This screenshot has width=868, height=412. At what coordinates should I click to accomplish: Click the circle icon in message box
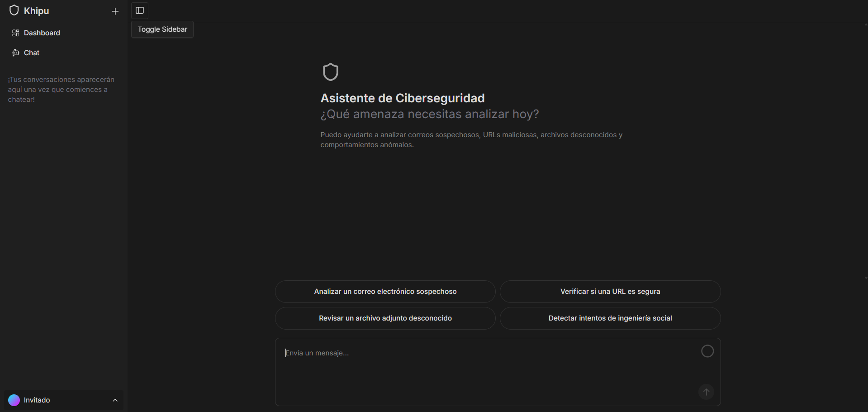(x=707, y=351)
